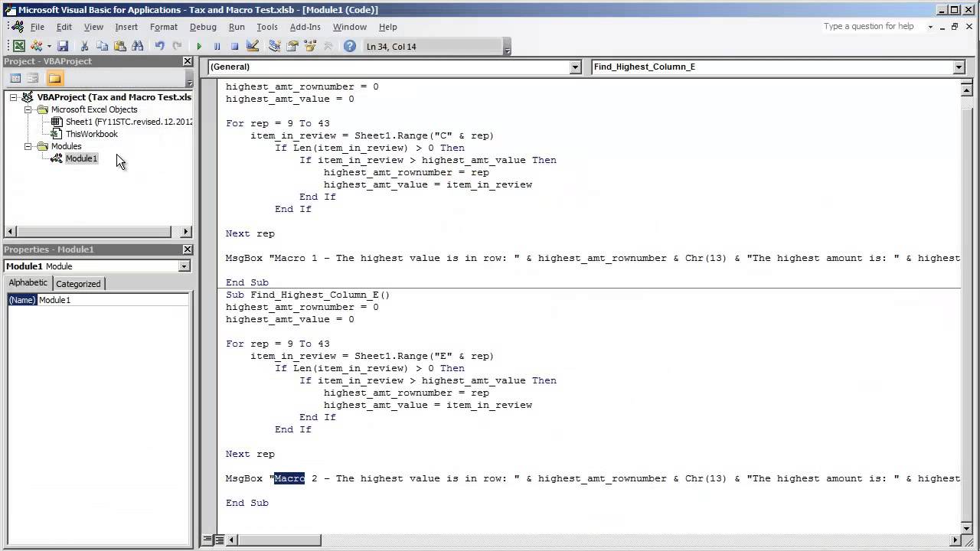Click the Sub Find_Highest_Column_E() code line
The width and height of the screenshot is (980, 551).
pyautogui.click(x=308, y=295)
